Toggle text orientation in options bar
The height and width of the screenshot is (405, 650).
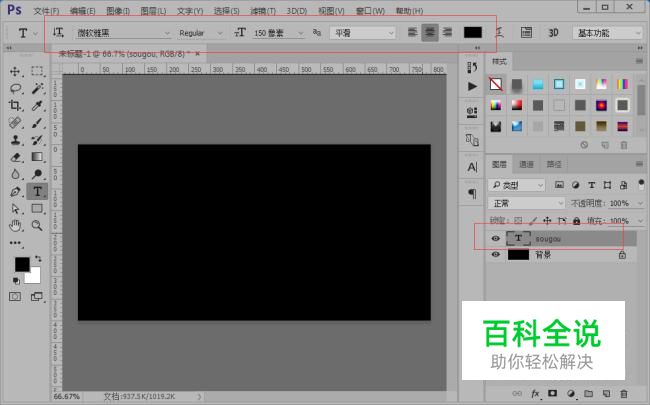(58, 32)
